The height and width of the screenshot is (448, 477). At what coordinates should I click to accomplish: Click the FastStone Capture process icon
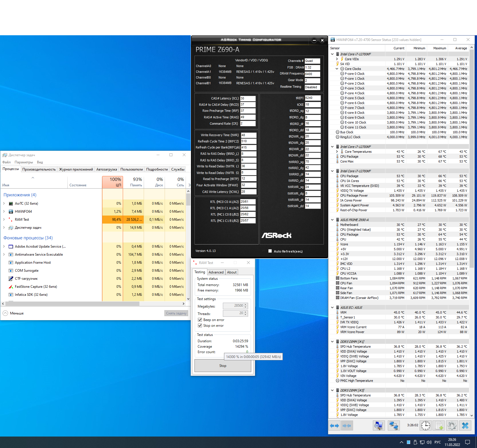11,287
